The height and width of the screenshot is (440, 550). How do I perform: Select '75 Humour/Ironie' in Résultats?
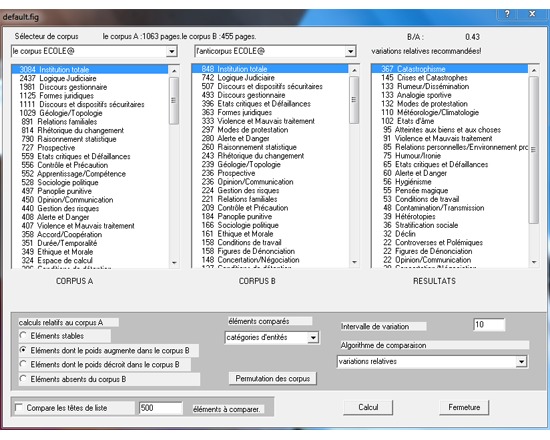click(450, 155)
